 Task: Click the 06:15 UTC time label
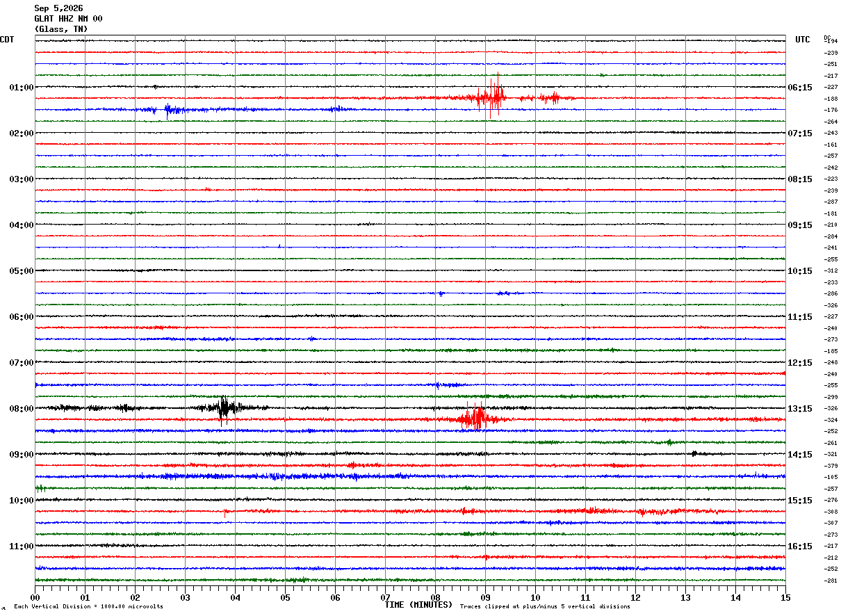[x=800, y=87]
